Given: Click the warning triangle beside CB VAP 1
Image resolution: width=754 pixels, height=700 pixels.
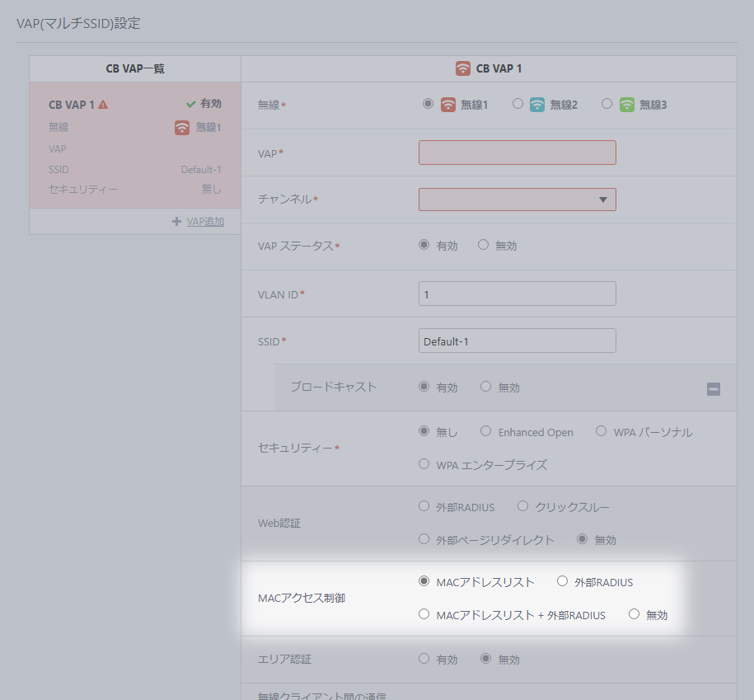Looking at the screenshot, I should click(103, 105).
